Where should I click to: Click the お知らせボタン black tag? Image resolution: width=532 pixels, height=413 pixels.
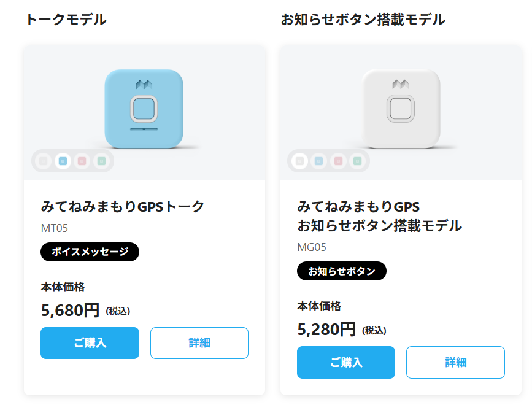pyautogui.click(x=341, y=271)
